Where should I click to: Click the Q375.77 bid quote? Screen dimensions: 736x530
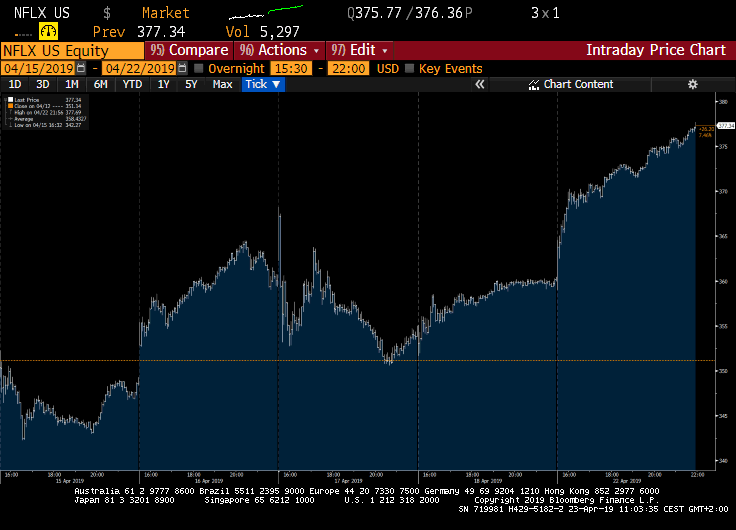[x=374, y=13]
